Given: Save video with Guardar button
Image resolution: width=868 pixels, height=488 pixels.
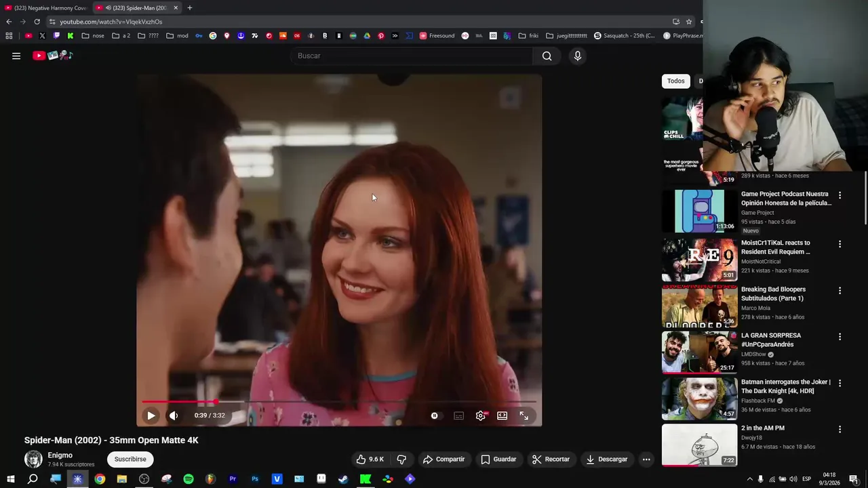Looking at the screenshot, I should point(498,459).
